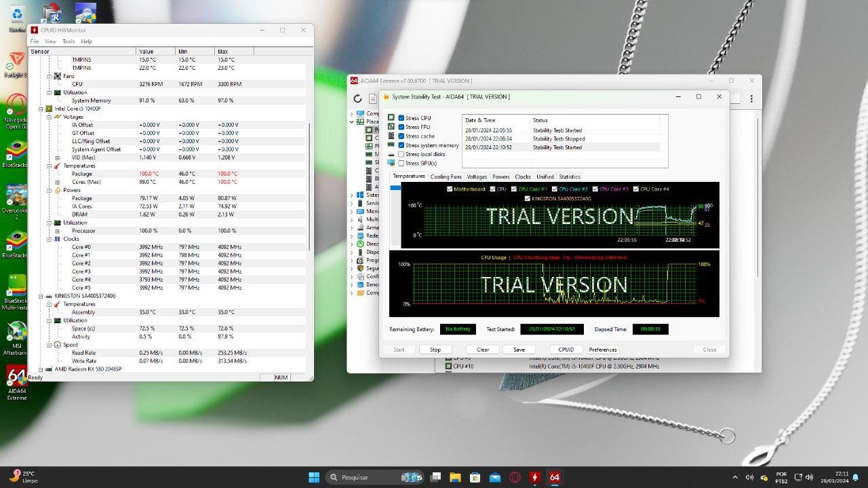This screenshot has width=868, height=488.
Task: Open volume control in system tray
Action: coord(809,477)
